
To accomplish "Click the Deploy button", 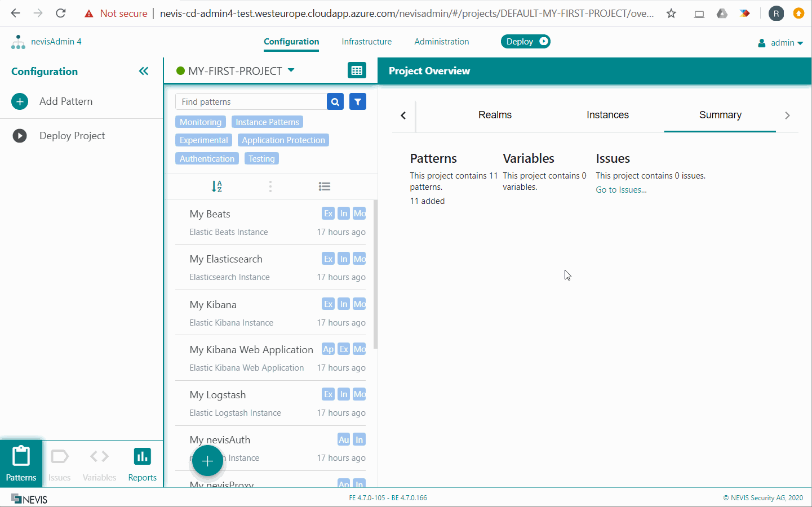I will pos(525,41).
